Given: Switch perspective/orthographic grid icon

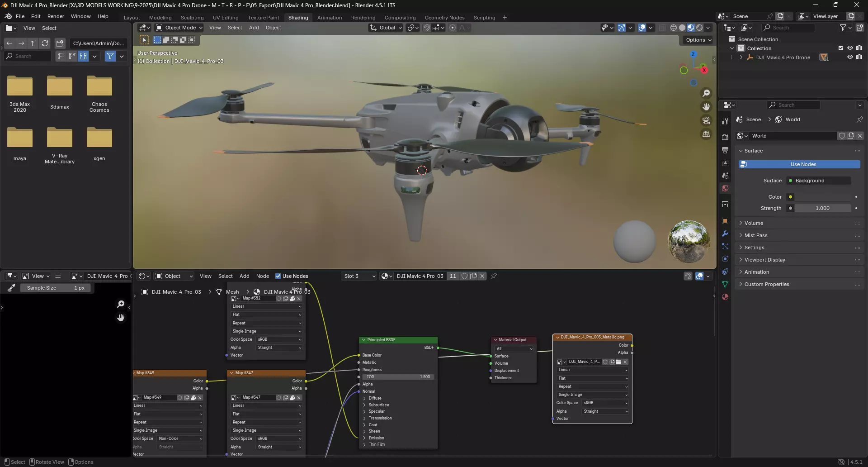Looking at the screenshot, I should (706, 134).
